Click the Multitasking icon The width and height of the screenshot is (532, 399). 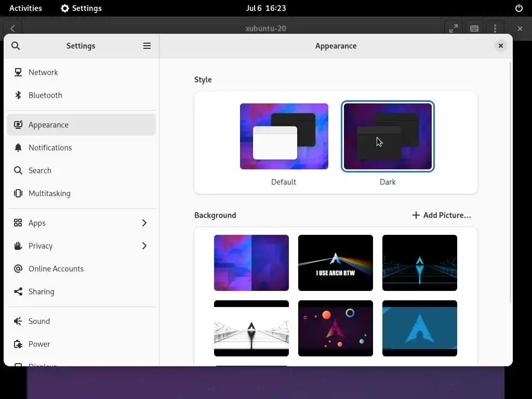click(x=18, y=193)
